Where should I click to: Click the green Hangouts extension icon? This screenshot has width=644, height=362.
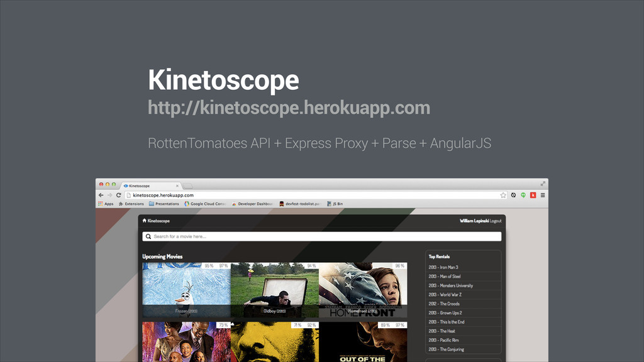point(523,195)
